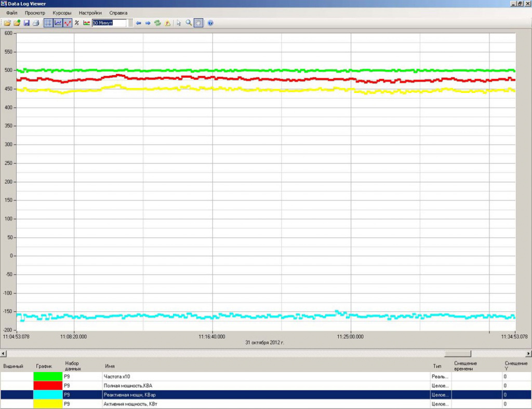Toggle visibility cell of Активная мощность row

(17, 404)
